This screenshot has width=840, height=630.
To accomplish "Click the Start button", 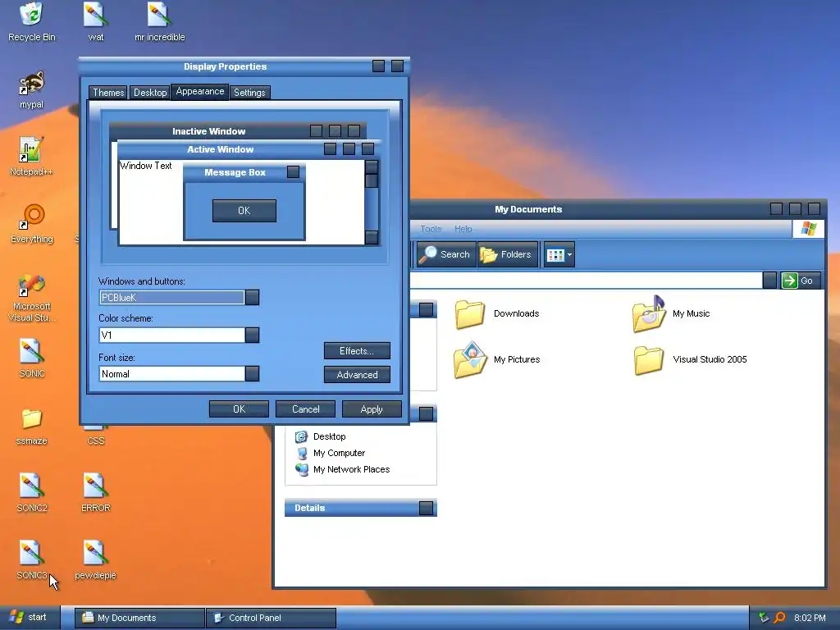I will click(30, 618).
